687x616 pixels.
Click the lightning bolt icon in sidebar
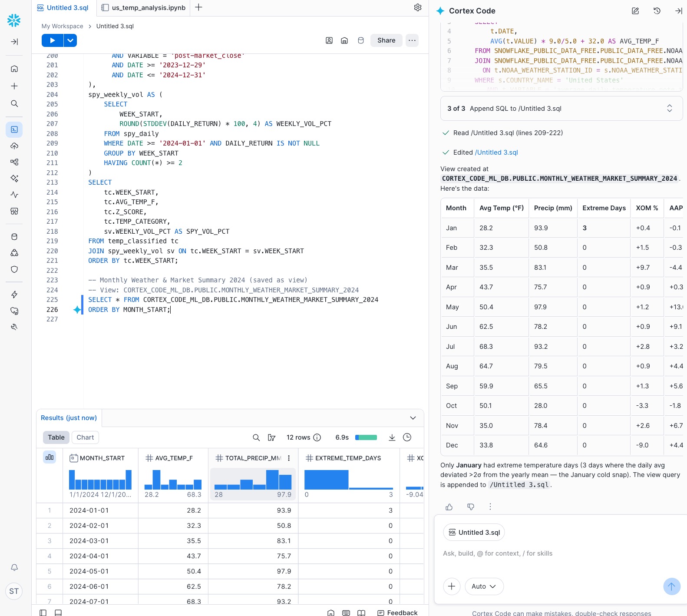[14, 295]
